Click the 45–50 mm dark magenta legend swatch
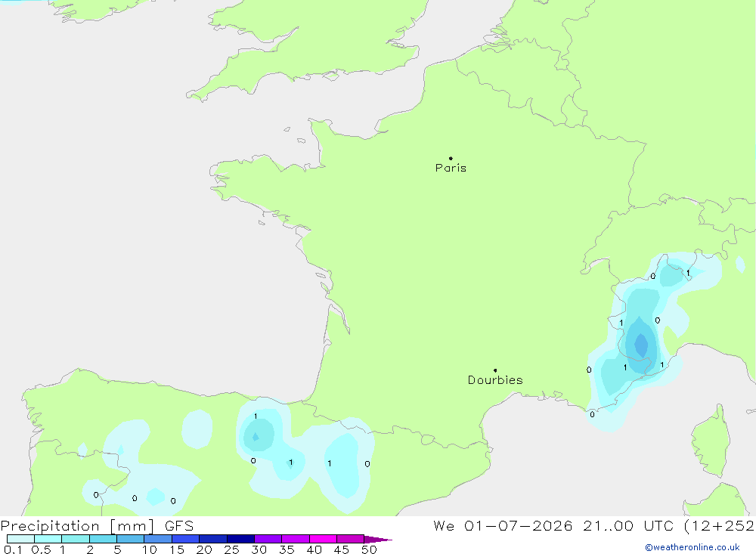Viewport: 756px width, 554px height. click(x=351, y=539)
